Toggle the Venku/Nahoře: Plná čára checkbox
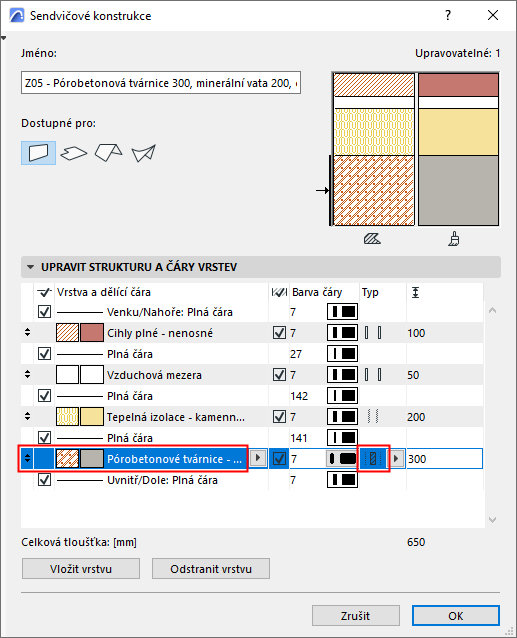The image size is (517, 638). click(44, 312)
